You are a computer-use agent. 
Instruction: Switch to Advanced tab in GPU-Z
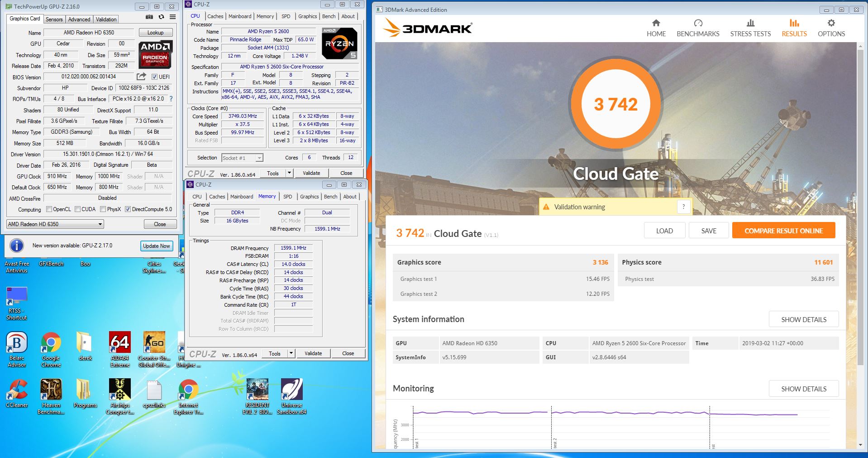tap(79, 19)
